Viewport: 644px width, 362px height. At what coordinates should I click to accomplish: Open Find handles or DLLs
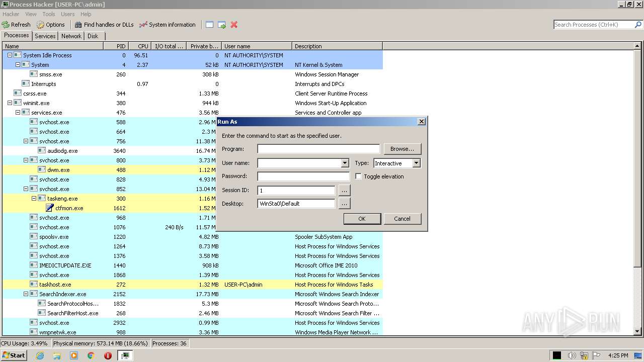click(x=104, y=25)
